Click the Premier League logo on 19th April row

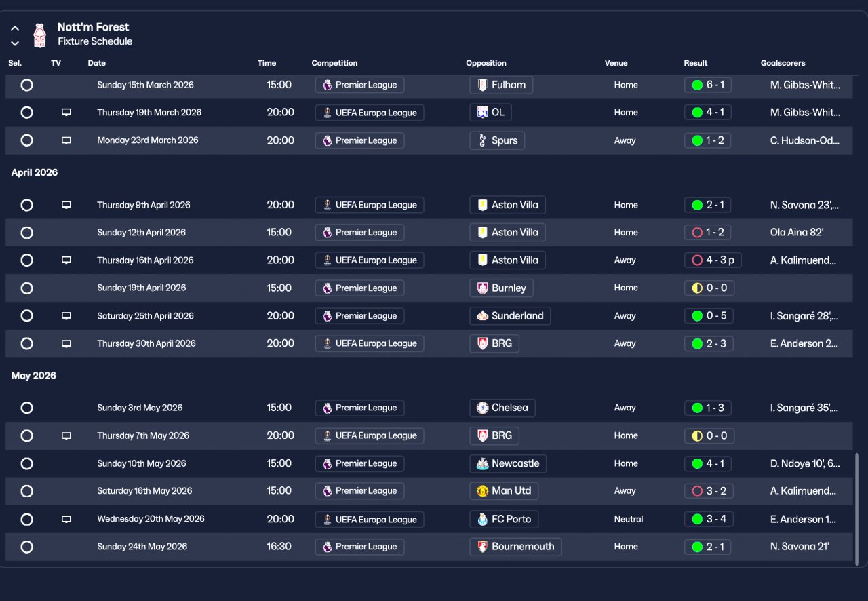click(328, 288)
